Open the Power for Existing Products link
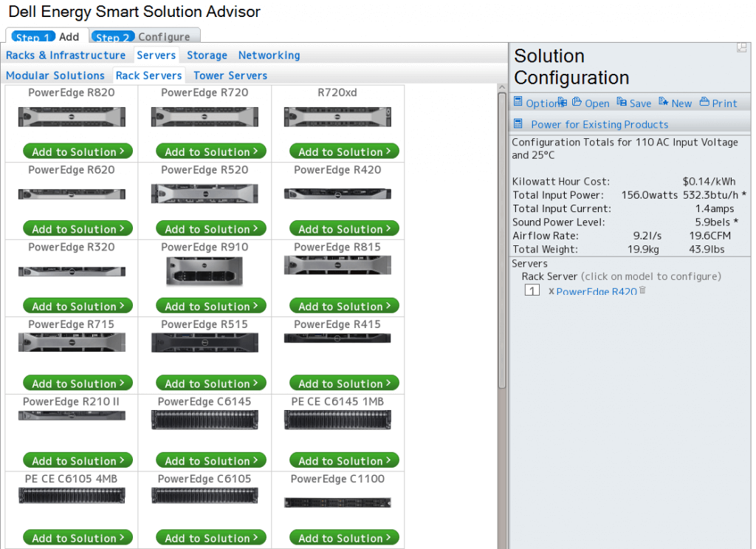 pos(599,124)
